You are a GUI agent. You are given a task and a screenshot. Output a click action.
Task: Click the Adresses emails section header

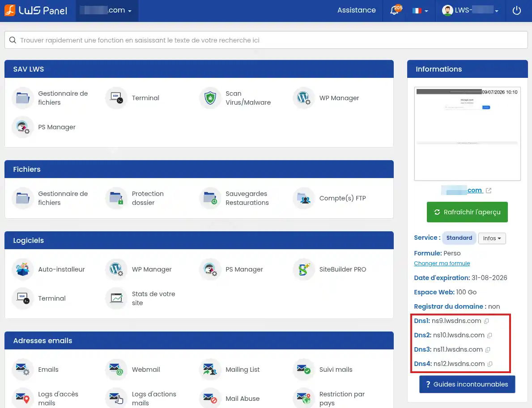click(x=199, y=340)
